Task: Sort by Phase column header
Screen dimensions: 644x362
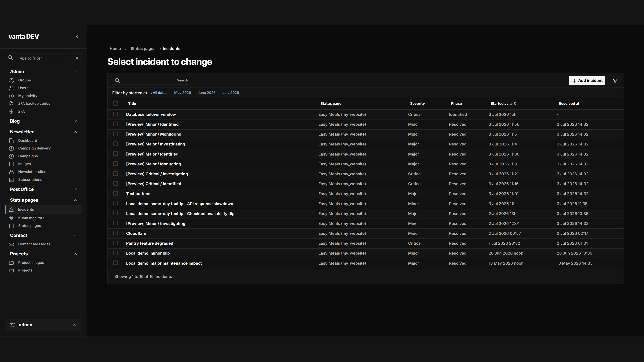Action: [x=456, y=104]
